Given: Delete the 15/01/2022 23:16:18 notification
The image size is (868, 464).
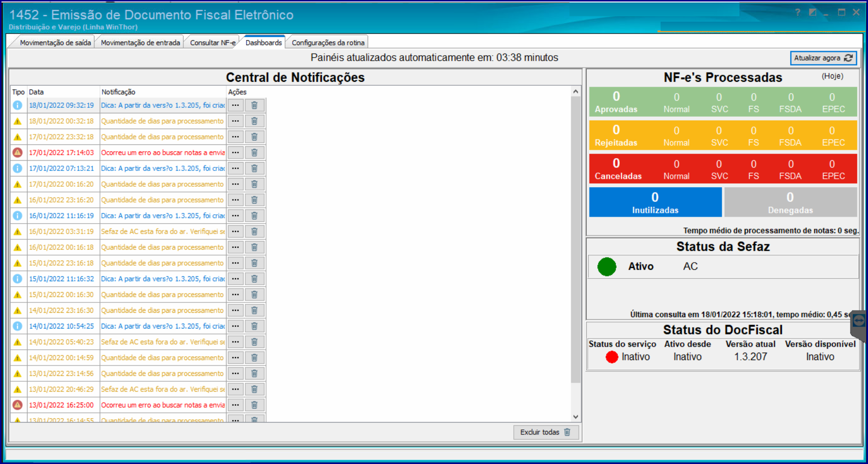Looking at the screenshot, I should point(255,263).
